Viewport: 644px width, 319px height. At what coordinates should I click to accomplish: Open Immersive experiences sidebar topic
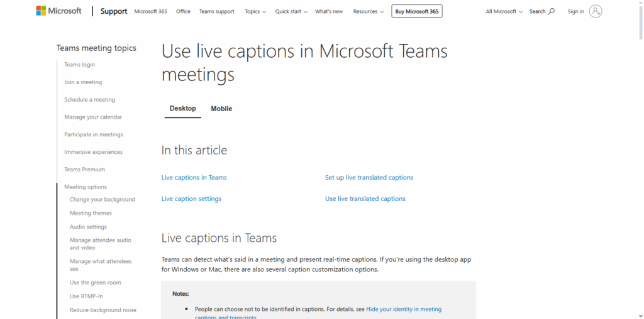click(x=93, y=152)
